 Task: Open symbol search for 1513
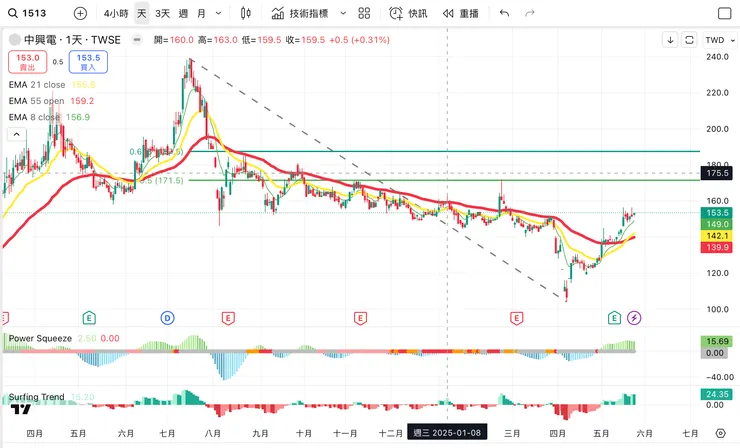point(27,13)
